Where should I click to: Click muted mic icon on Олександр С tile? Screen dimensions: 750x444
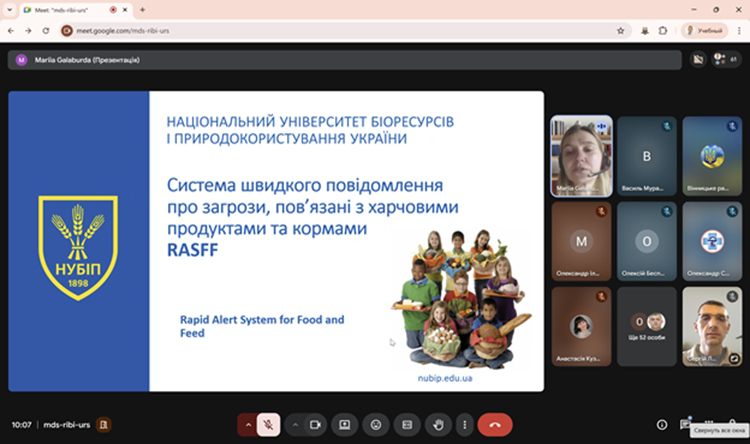point(732,211)
